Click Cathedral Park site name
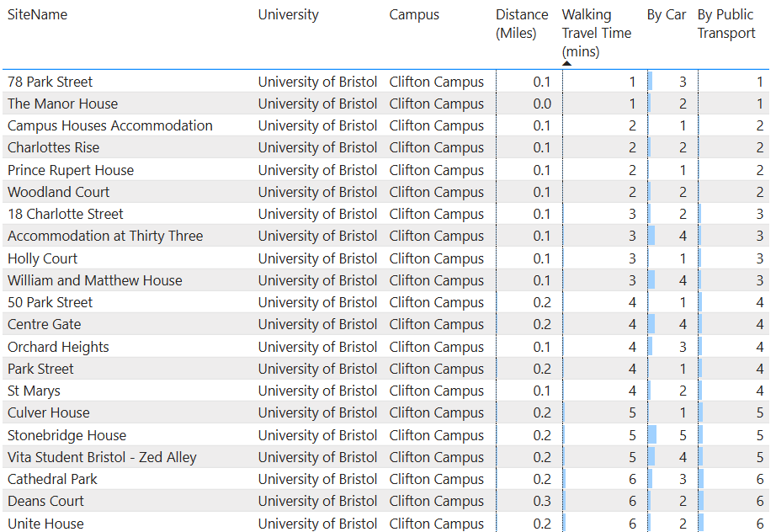 click(x=52, y=479)
